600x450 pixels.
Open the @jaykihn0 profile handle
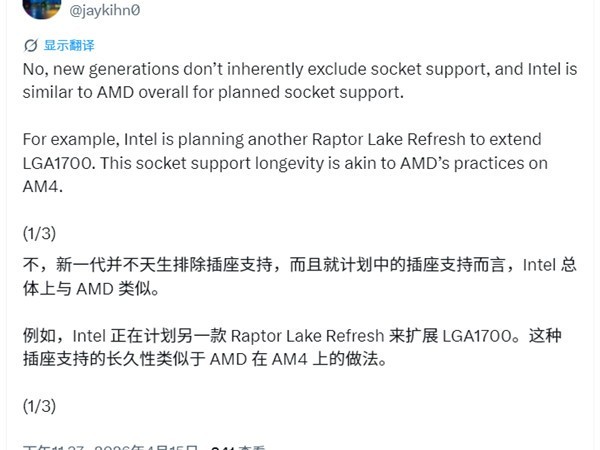[x=105, y=10]
